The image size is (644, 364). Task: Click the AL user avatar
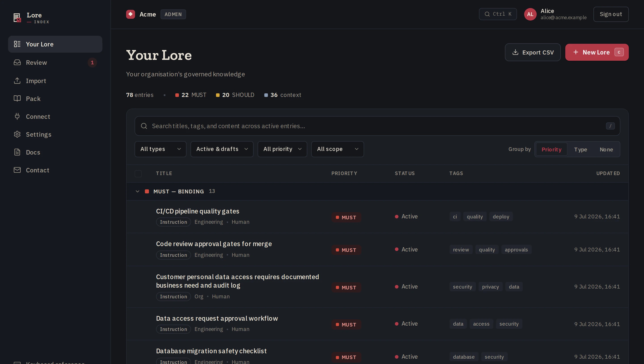tap(530, 14)
